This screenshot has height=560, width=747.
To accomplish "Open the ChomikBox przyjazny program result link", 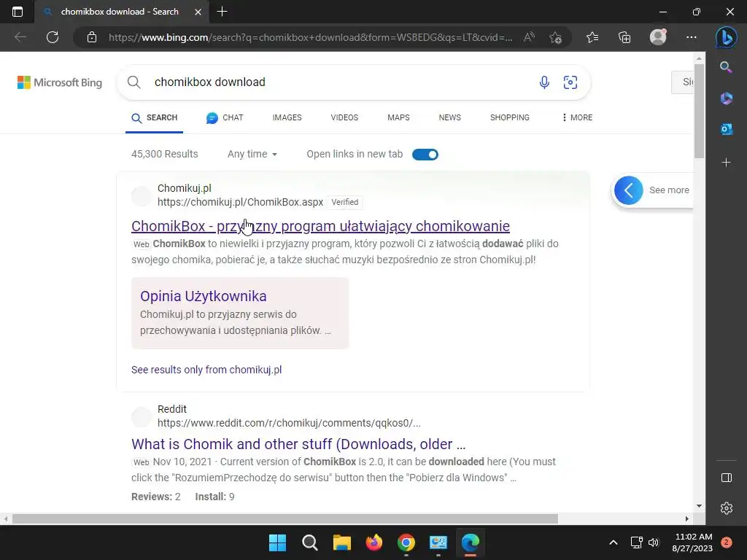I will pos(321,226).
